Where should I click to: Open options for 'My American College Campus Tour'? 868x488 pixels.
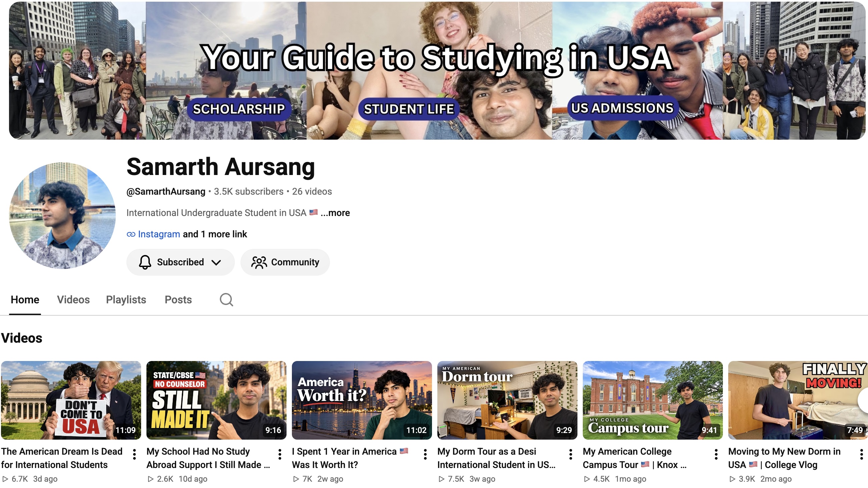(716, 454)
